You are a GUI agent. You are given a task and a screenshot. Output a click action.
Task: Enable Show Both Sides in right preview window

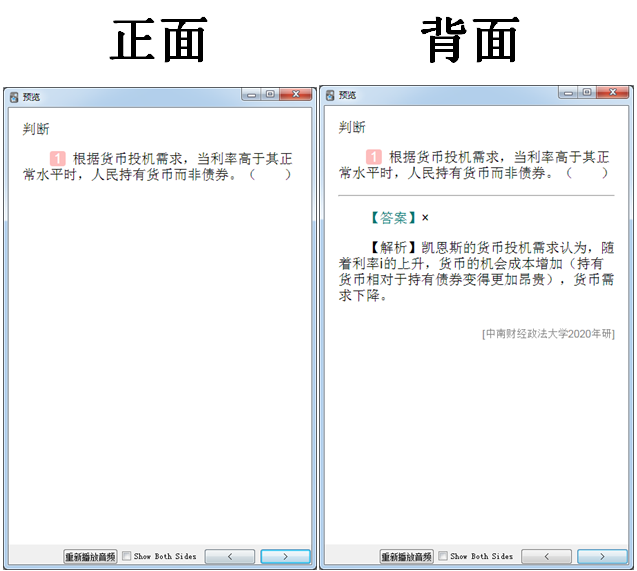[443, 556]
